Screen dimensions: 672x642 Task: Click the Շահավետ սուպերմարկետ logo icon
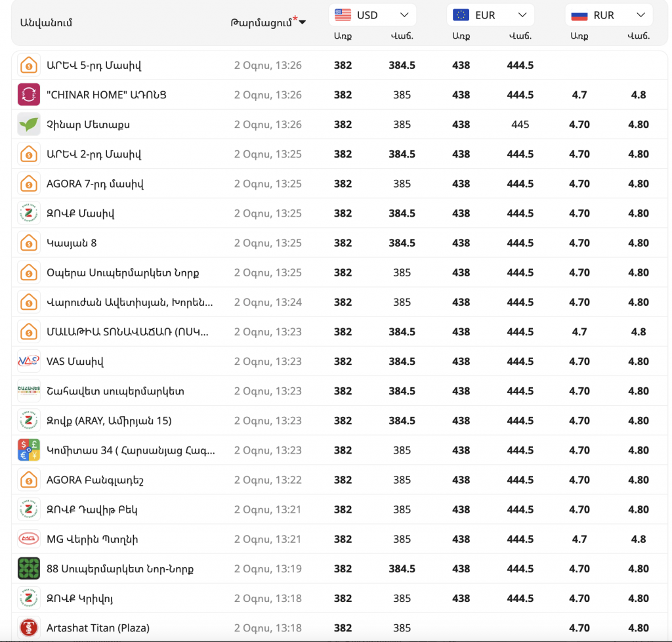coord(29,391)
